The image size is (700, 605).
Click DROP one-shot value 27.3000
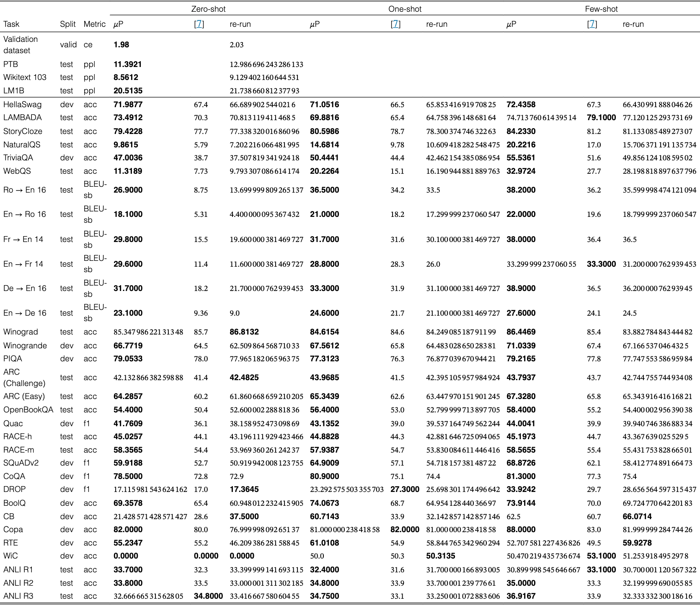pos(405,489)
